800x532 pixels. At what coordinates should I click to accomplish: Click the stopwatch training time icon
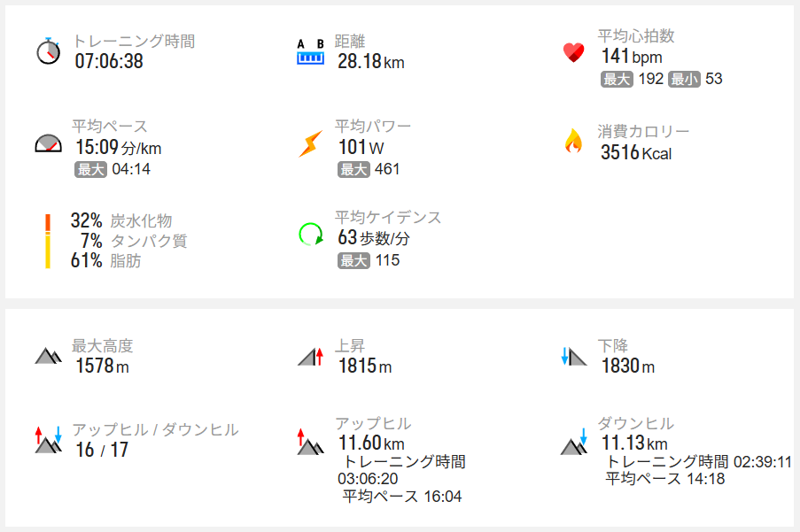[49, 51]
